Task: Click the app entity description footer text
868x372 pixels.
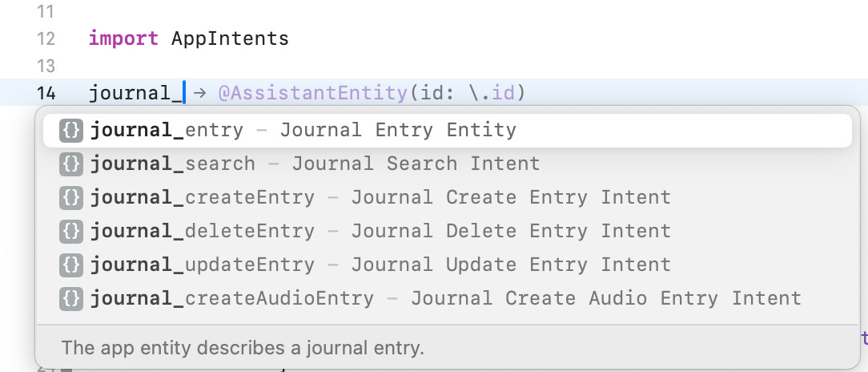Action: (x=243, y=348)
